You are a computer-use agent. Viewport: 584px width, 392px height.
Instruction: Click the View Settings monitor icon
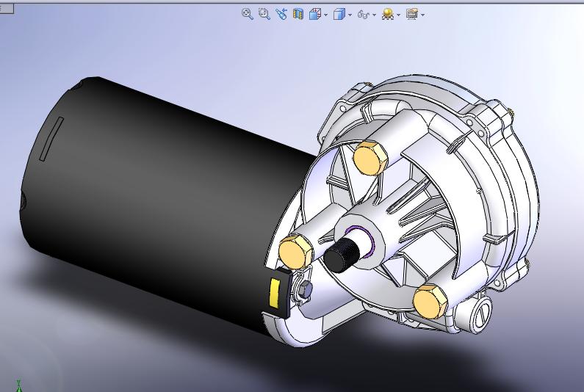[411, 14]
